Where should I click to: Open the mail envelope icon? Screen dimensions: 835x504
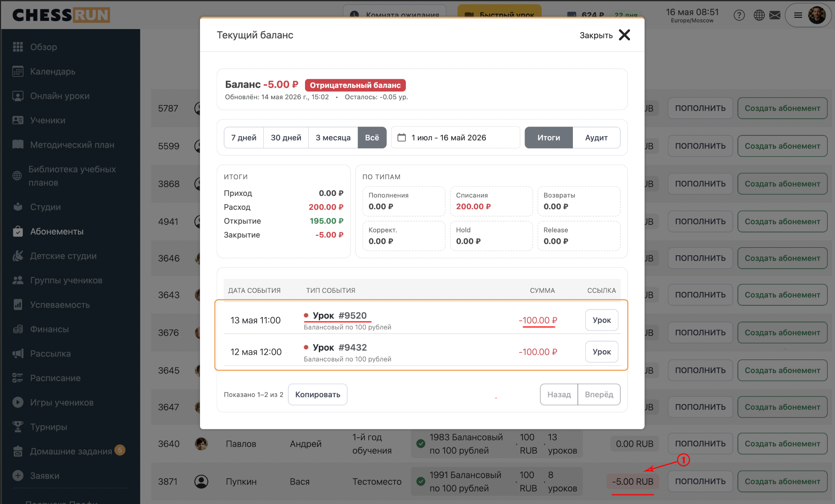[775, 15]
